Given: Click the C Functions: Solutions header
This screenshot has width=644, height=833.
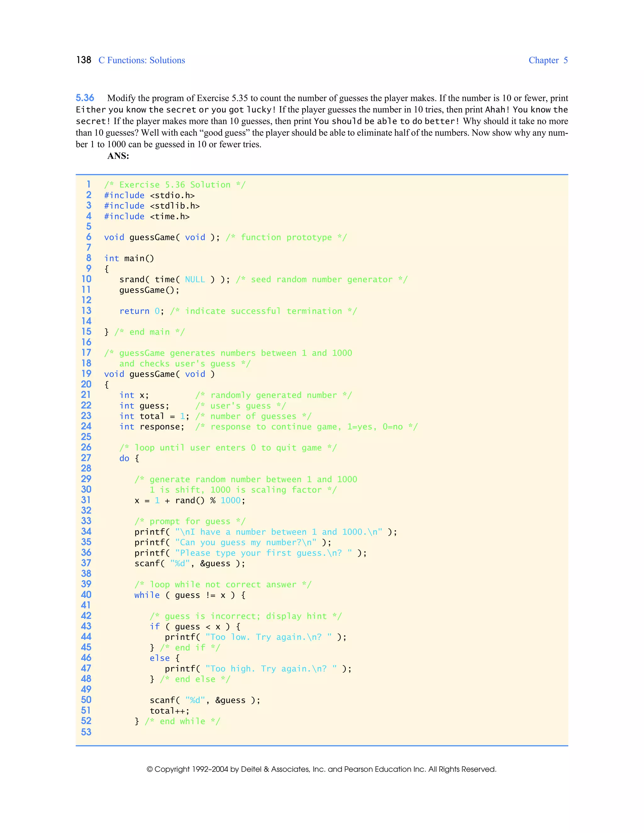Looking at the screenshot, I should click(x=142, y=60).
